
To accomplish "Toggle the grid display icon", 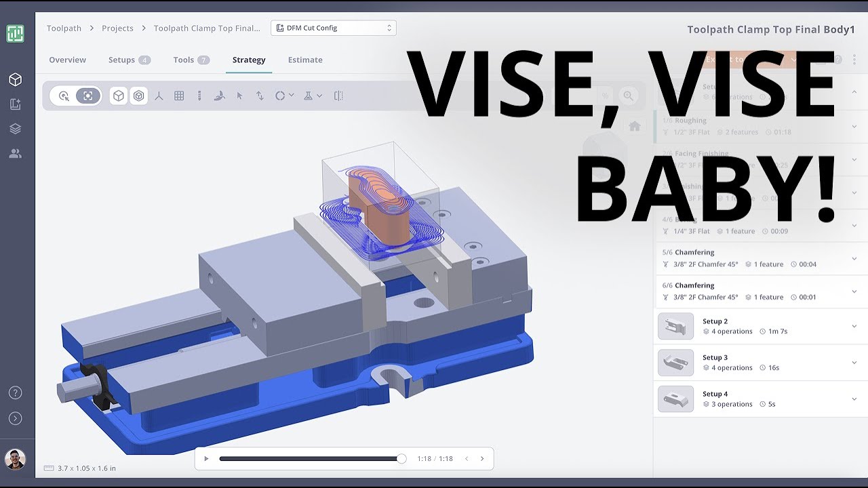I will [x=179, y=96].
